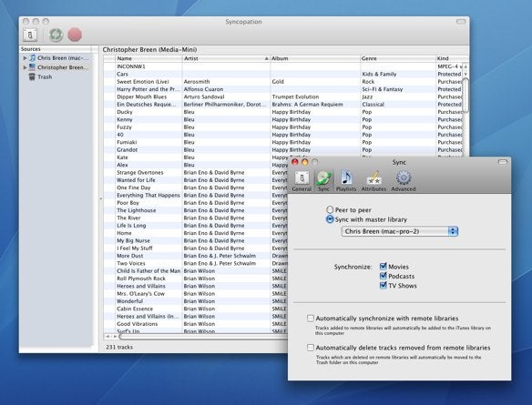
Task: Select the track Wanted for Life
Action: [x=136, y=180]
